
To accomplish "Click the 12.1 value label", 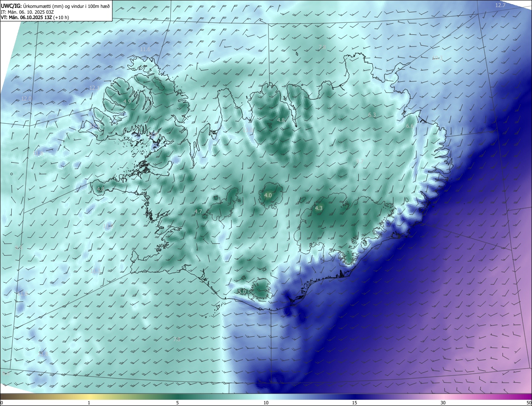I will click(94, 88).
